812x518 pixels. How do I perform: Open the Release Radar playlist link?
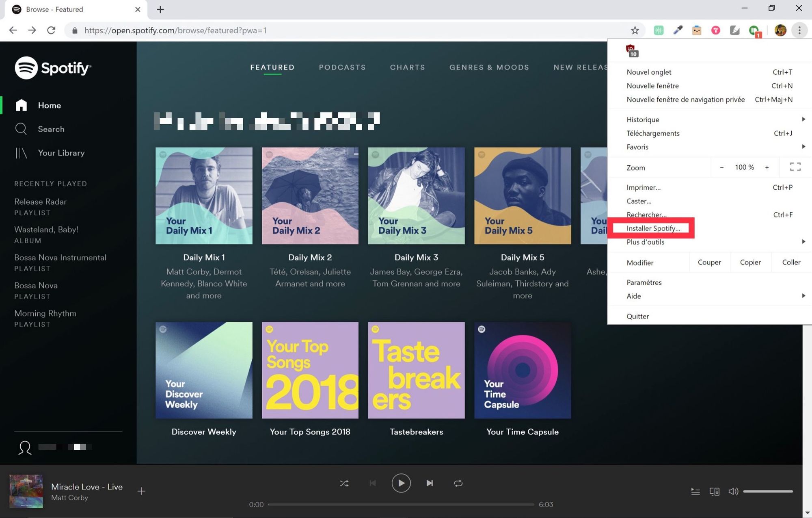point(40,202)
